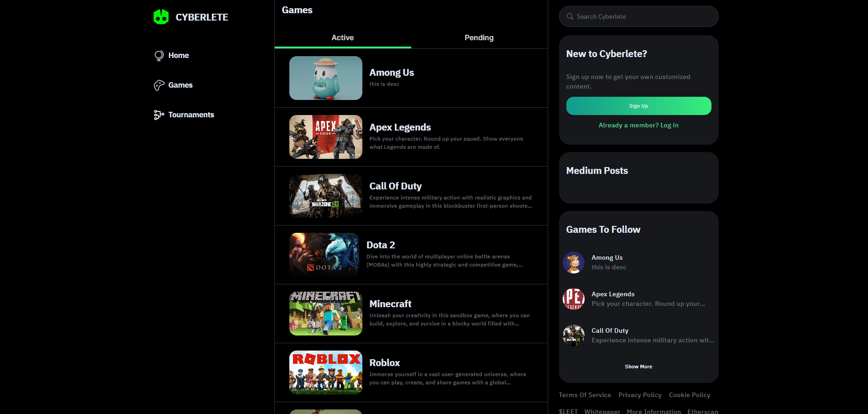Open the Apex Legends game thumbnail
The image size is (868, 414).
coord(326,137)
